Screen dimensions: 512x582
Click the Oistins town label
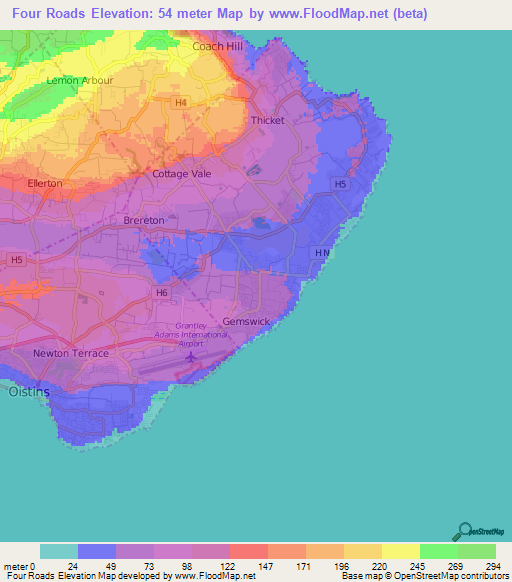pos(29,392)
